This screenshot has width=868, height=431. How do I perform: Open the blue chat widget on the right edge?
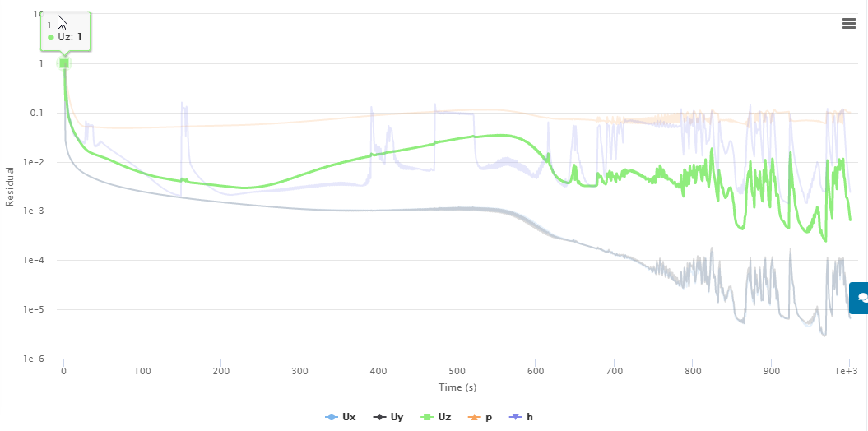(861, 298)
